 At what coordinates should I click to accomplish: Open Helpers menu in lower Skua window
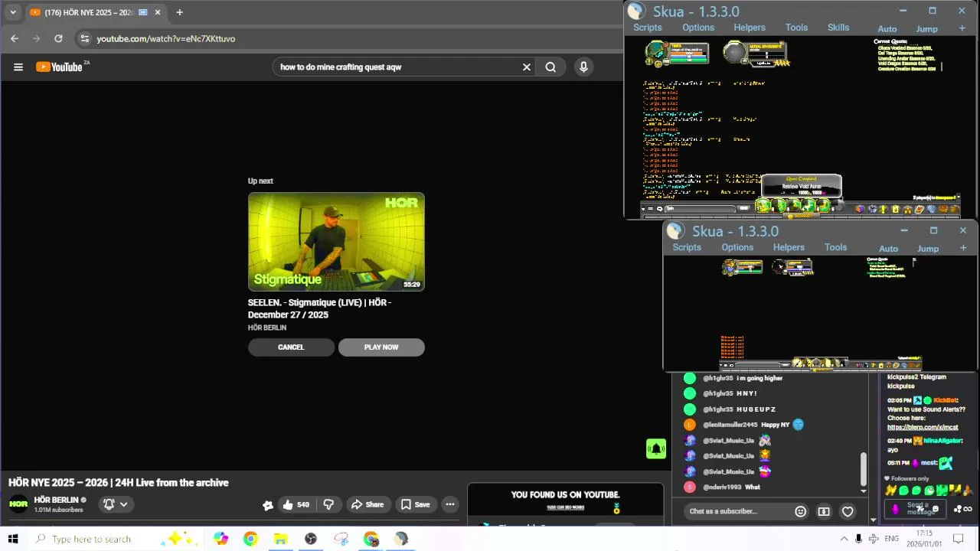(x=789, y=247)
